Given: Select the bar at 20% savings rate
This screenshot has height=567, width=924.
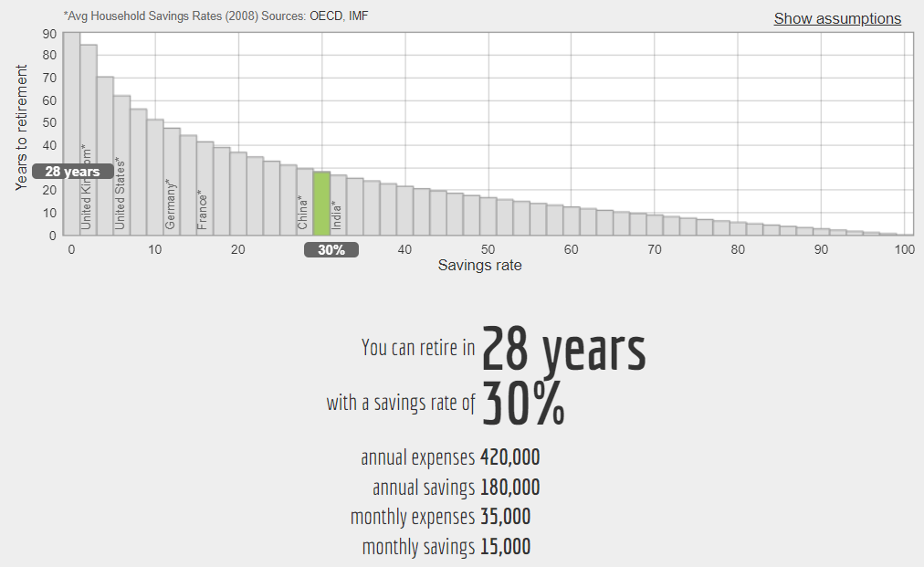Looking at the screenshot, I should point(238,194).
